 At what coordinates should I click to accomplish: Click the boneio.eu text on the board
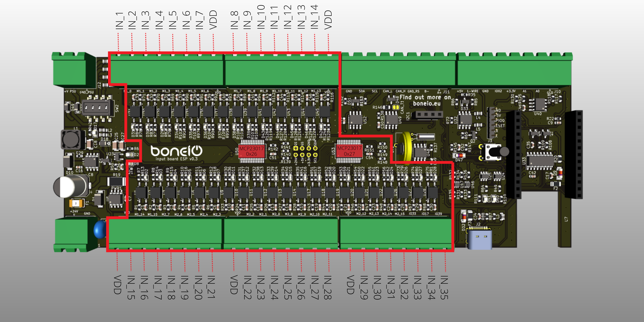click(x=427, y=104)
